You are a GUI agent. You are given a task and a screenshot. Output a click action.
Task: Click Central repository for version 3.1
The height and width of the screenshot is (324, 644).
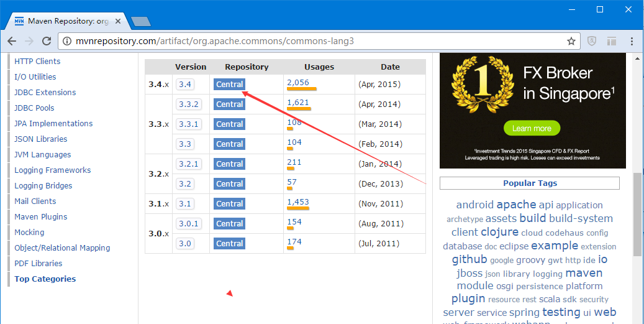(x=230, y=203)
